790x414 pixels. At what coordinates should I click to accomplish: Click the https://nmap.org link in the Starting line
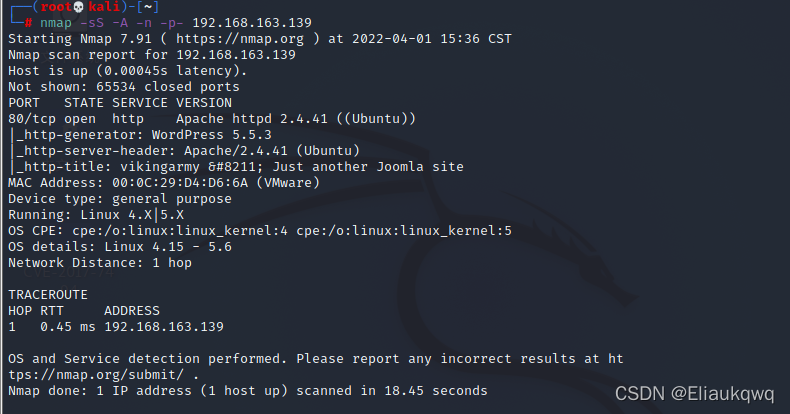pyautogui.click(x=240, y=39)
